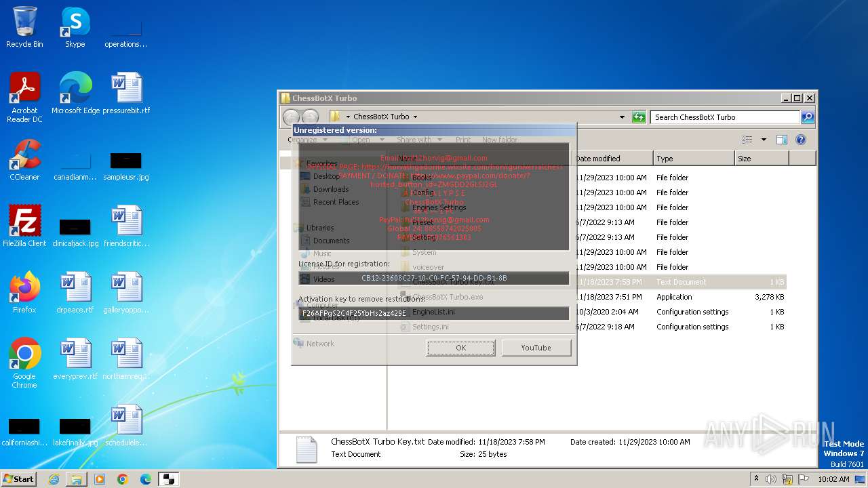Open the Microsoft Edge desktop shortcut
This screenshot has width=868, height=488.
(75, 93)
